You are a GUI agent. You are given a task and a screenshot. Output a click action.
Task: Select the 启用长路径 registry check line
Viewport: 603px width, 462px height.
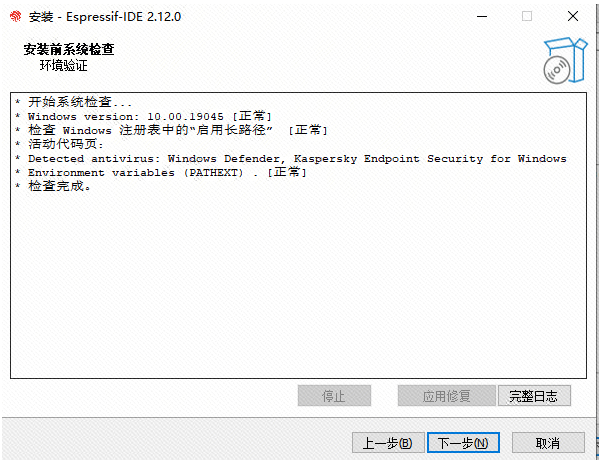point(171,130)
